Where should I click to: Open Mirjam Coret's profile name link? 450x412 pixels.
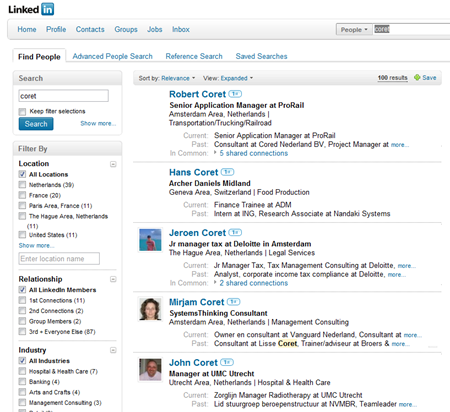(197, 302)
